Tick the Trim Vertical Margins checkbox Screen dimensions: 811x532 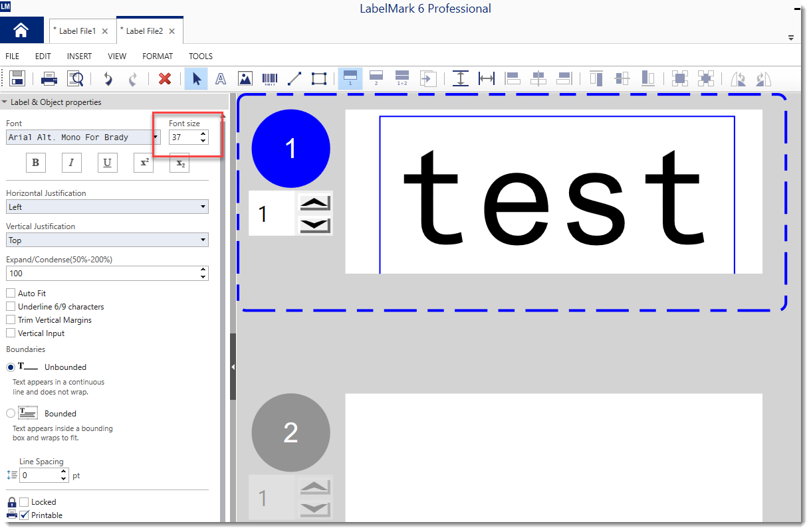(x=11, y=319)
